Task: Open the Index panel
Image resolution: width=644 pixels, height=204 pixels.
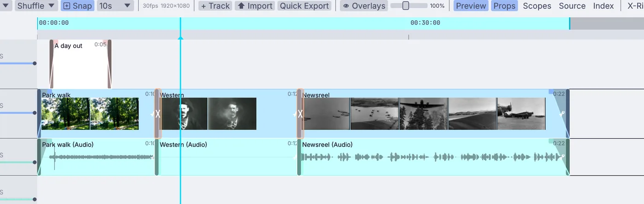Action: 603,6
